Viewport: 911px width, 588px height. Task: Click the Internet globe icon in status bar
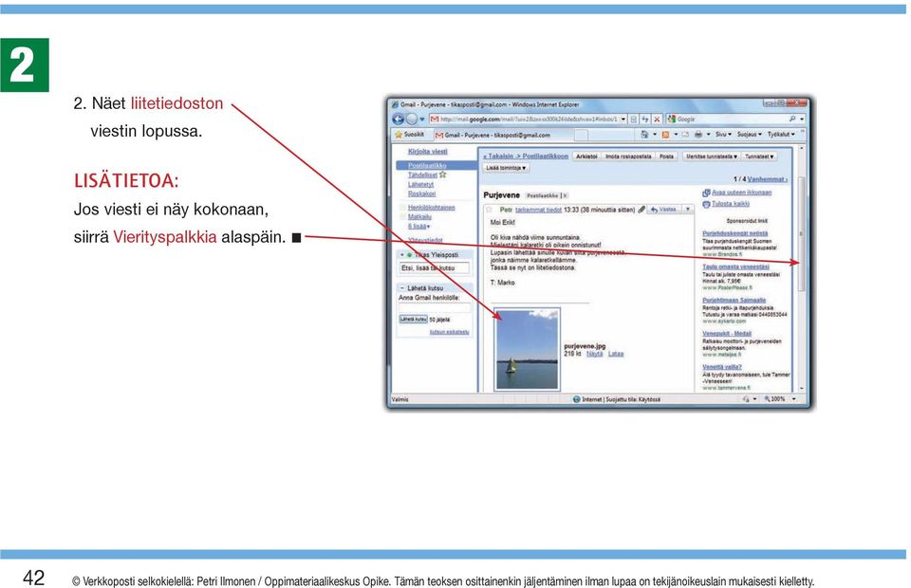[x=576, y=399]
